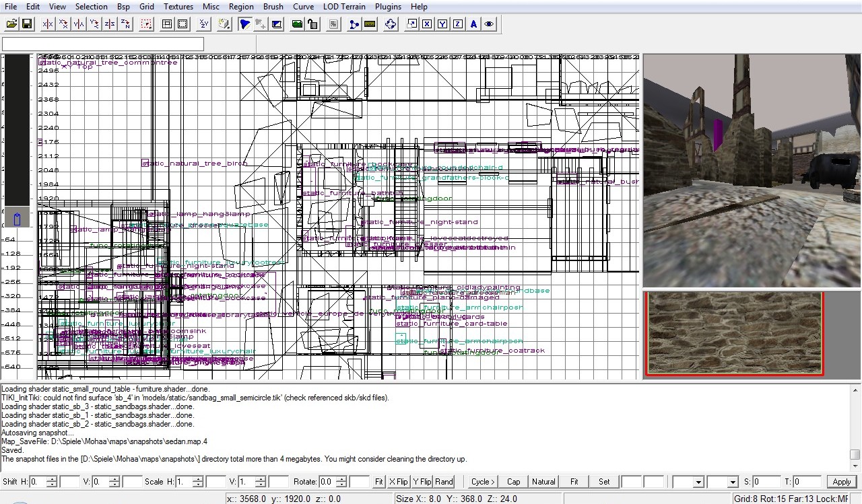Open the combo box immediately left of S field
The height and width of the screenshot is (504, 862).
point(732,482)
